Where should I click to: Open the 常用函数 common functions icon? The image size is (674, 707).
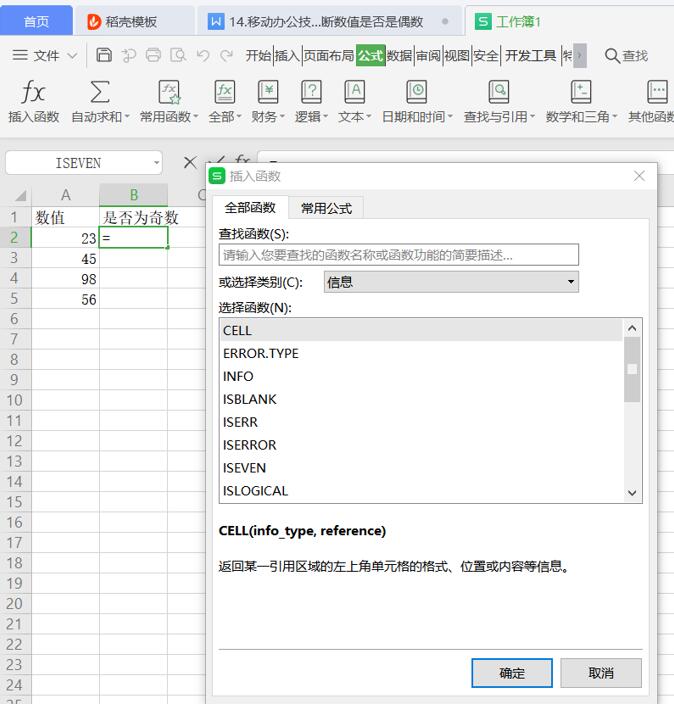coord(169,92)
